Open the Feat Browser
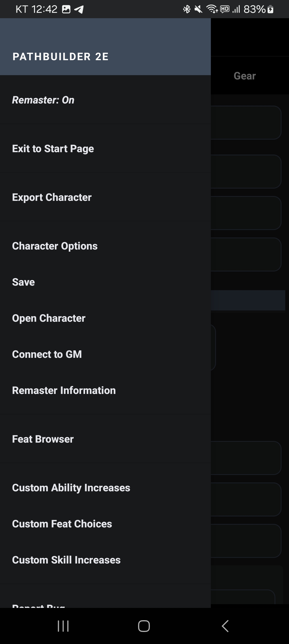289x644 pixels. coord(43,439)
